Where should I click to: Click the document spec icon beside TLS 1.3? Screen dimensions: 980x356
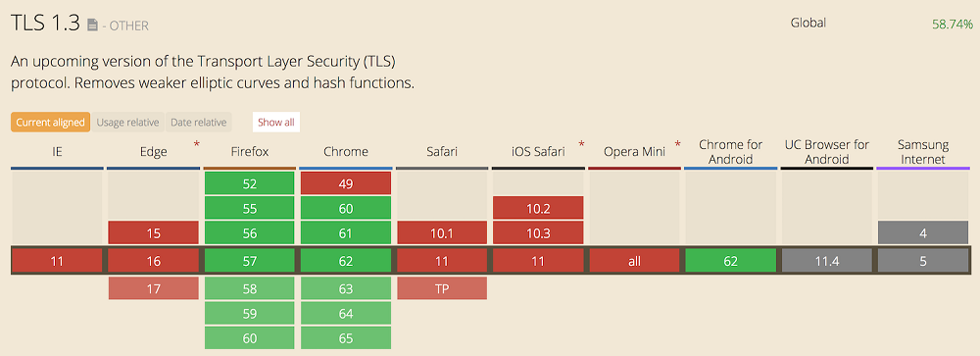click(92, 25)
